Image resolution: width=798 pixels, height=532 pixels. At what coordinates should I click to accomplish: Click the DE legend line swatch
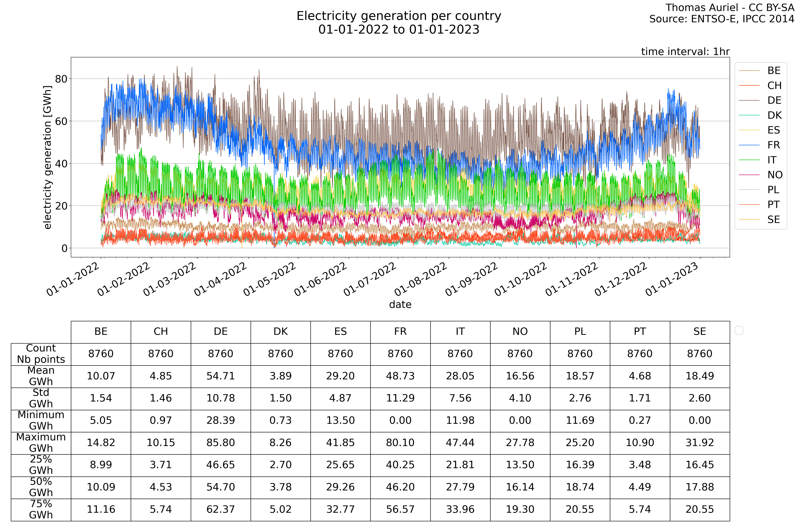pos(749,100)
